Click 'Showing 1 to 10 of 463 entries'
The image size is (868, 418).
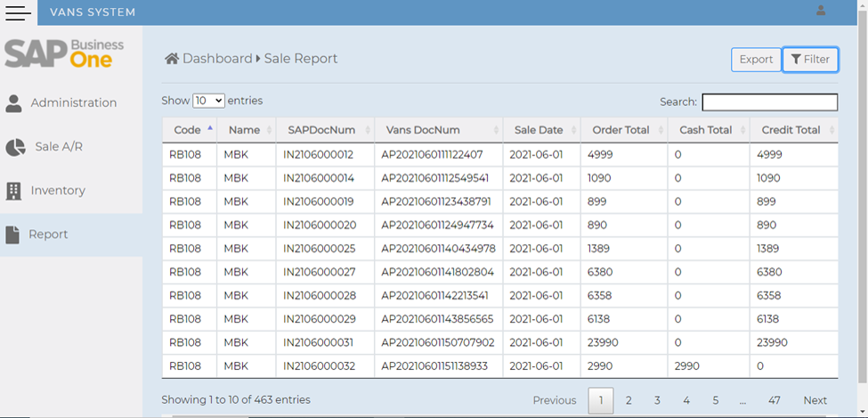point(236,399)
